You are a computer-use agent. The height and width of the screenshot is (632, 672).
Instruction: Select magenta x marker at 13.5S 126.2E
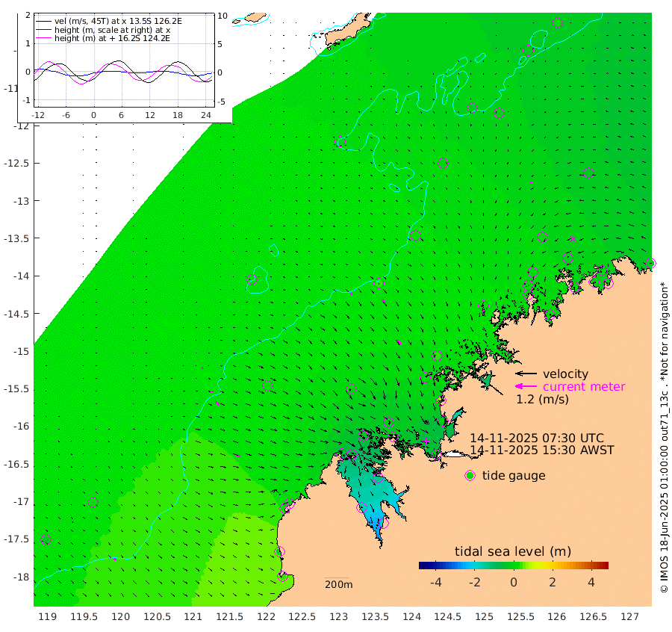tap(572, 239)
